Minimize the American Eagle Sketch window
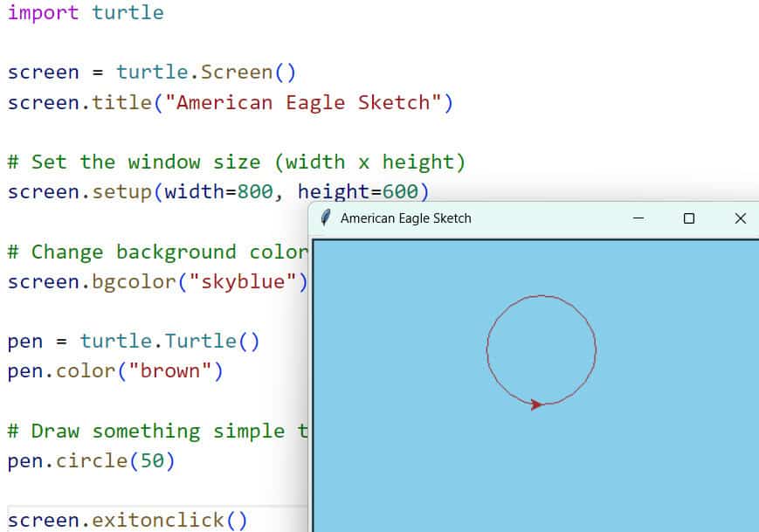 pyautogui.click(x=638, y=218)
